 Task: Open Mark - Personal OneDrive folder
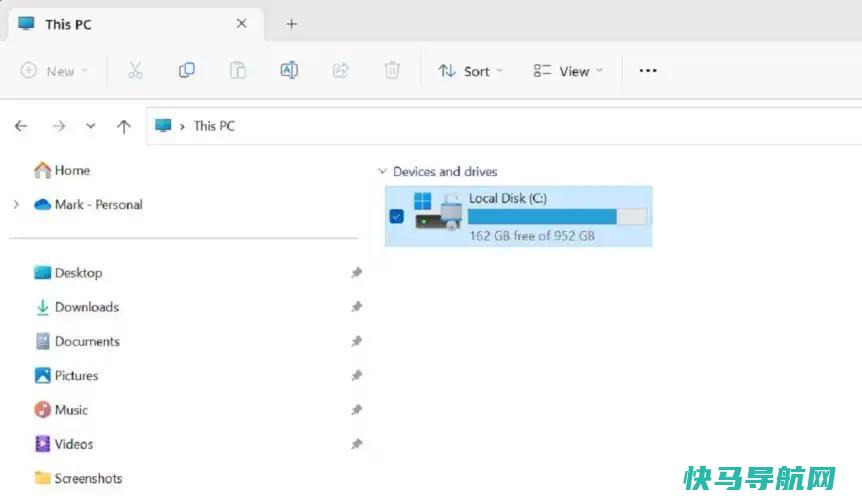click(x=88, y=204)
